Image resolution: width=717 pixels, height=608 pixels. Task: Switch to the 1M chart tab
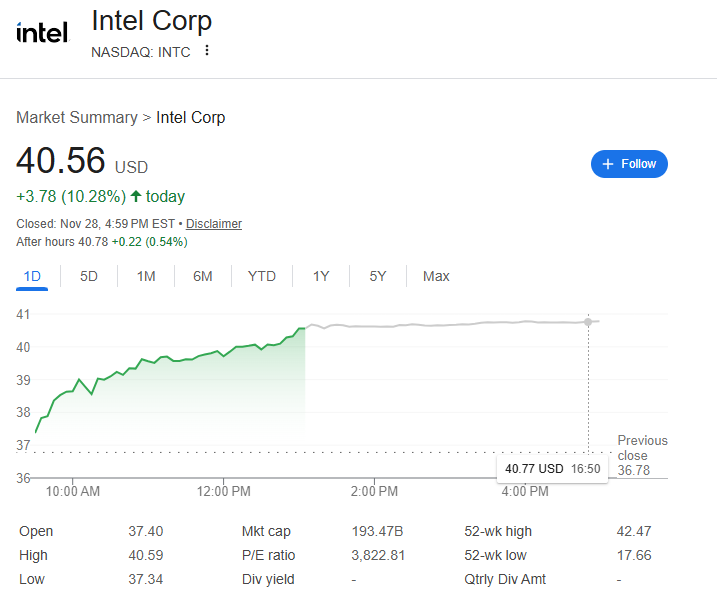pyautogui.click(x=146, y=277)
